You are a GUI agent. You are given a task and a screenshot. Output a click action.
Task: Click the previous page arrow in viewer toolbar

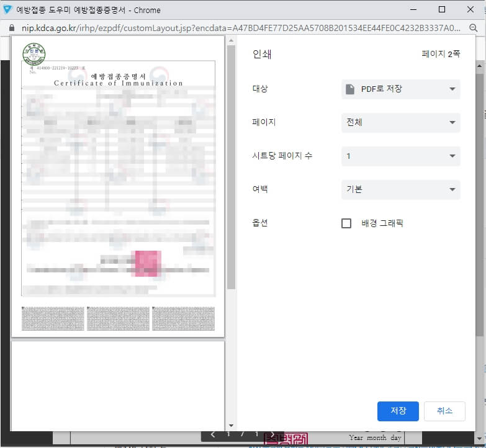213,434
